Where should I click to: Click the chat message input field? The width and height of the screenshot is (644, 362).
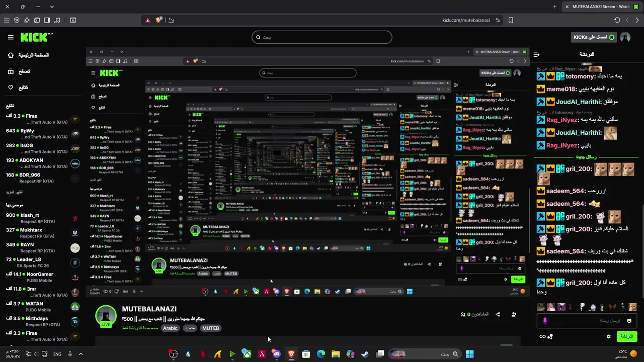[587, 320]
